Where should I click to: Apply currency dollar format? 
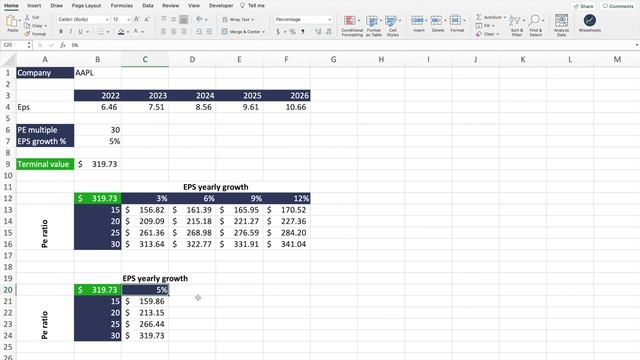tap(278, 31)
